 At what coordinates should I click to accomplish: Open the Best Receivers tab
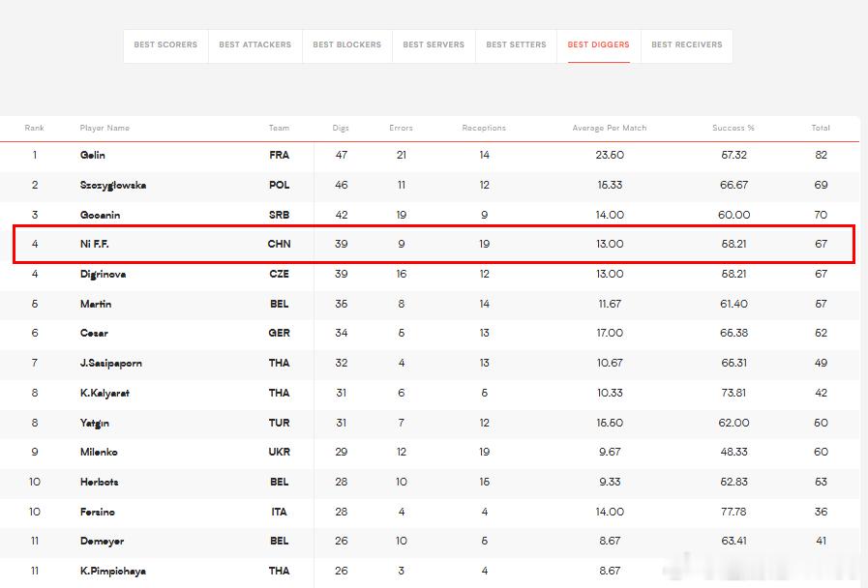click(686, 44)
